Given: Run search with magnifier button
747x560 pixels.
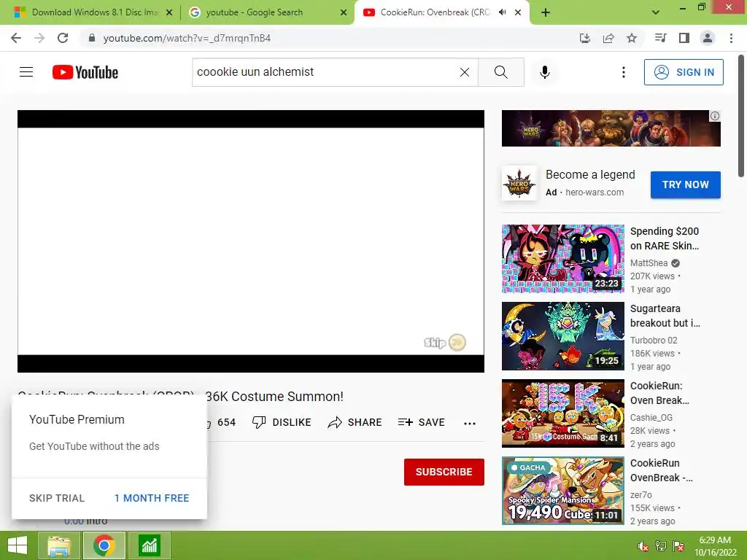Looking at the screenshot, I should coord(500,72).
